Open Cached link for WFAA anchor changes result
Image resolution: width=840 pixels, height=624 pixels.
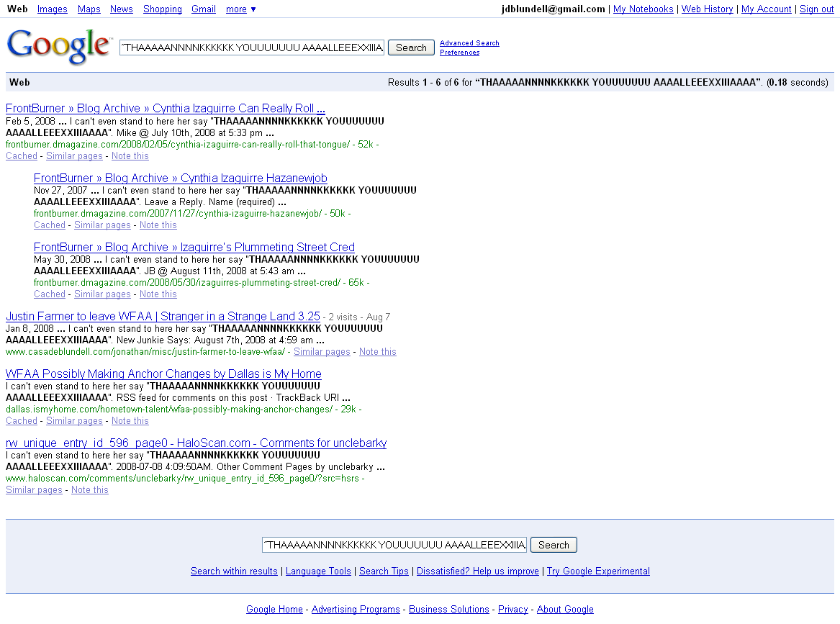22,421
